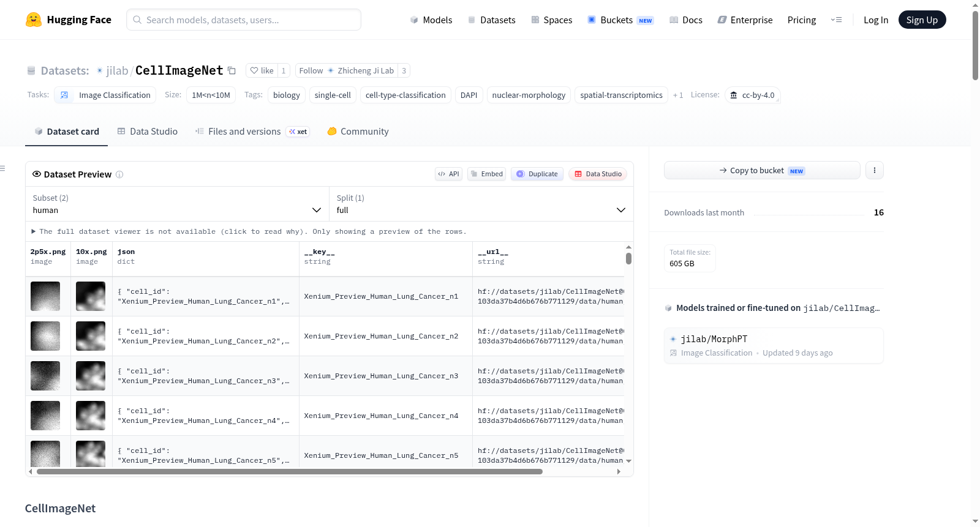Click the search models, datasets, users field
Image resolution: width=980 pixels, height=527 pixels.
[x=244, y=20]
